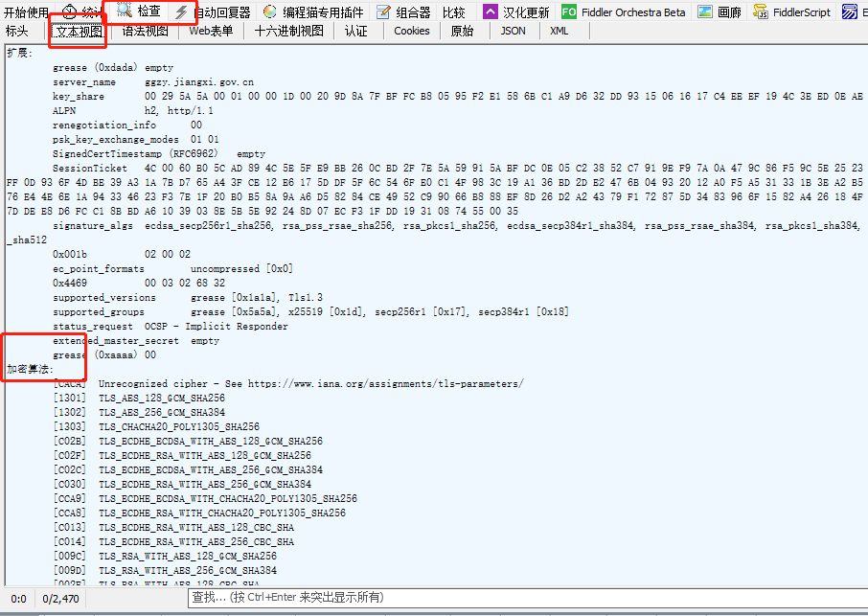This screenshot has width=868, height=616.
Task: Click the 自动回复器 lightning bolt icon
Action: click(181, 12)
